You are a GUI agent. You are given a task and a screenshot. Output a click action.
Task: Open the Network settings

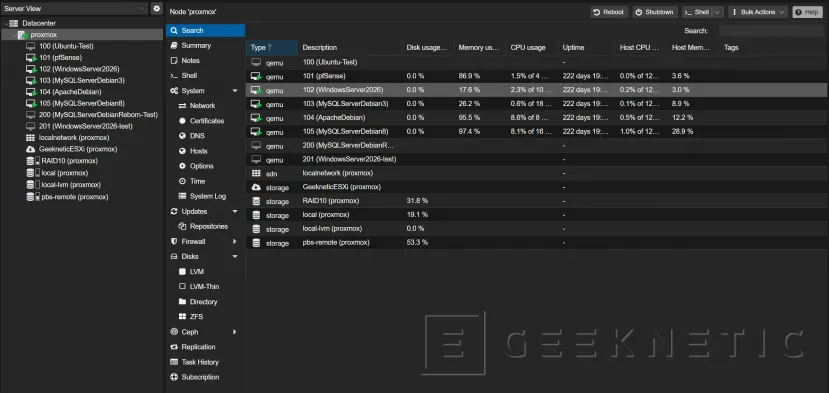pos(205,106)
